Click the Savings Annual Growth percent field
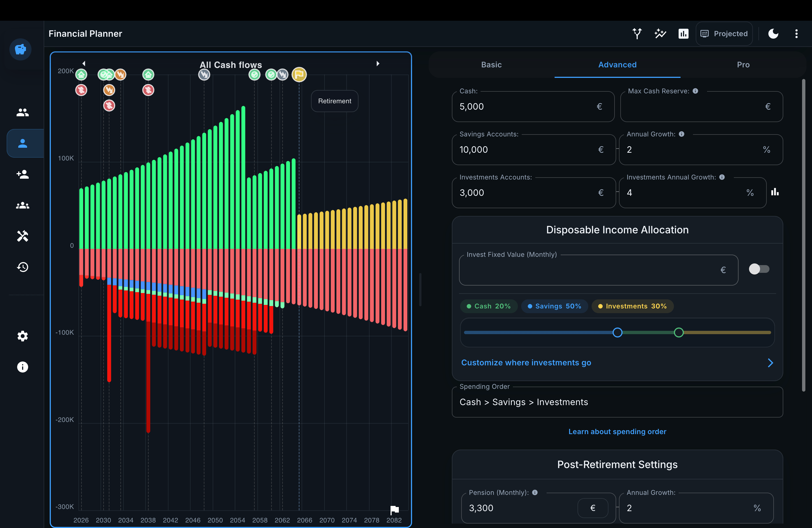Viewport: 812px width, 528px height. click(701, 149)
